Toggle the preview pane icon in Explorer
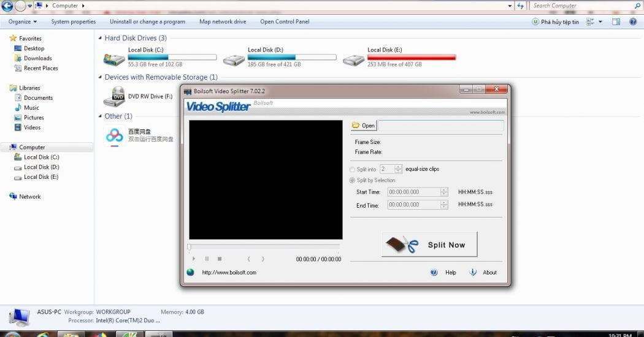Image resolution: width=644 pixels, height=337 pixels. [x=616, y=22]
